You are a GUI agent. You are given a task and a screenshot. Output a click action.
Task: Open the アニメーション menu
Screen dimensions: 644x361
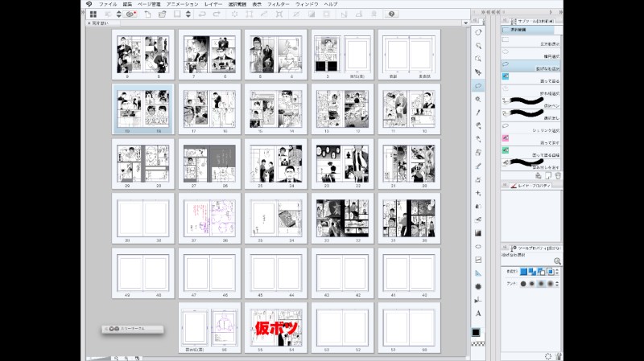coord(182,4)
